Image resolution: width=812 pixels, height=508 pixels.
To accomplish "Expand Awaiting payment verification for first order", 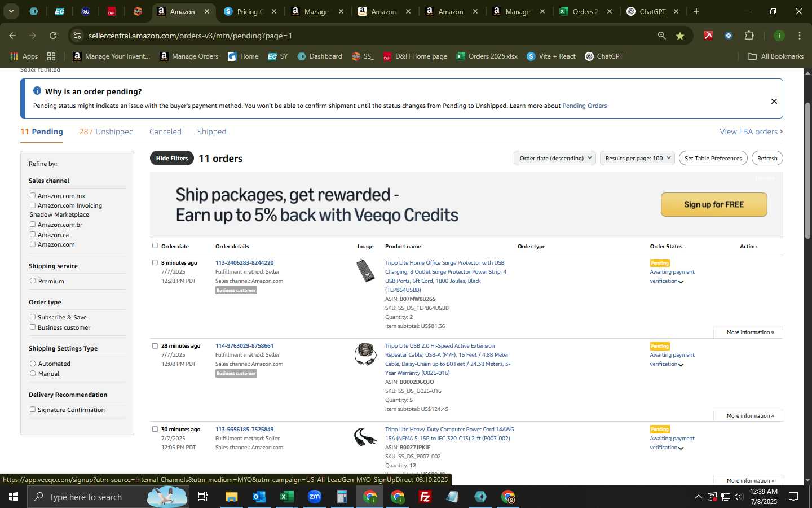I will (672, 277).
